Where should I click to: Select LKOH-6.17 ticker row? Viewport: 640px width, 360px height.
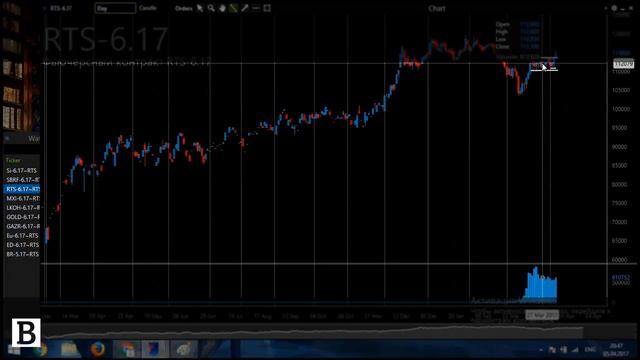[22, 208]
